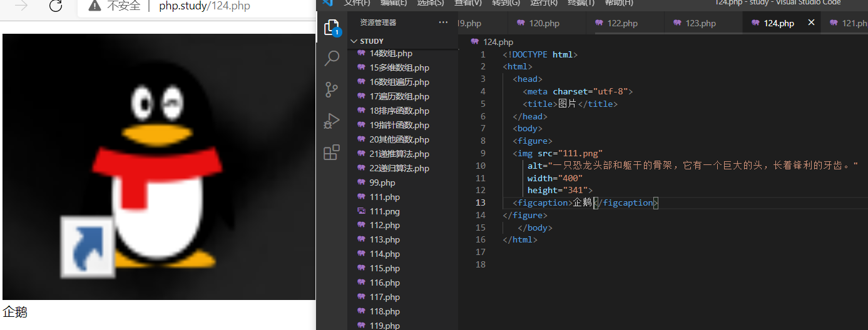Click the browser reload button
The height and width of the screenshot is (330, 868).
[56, 6]
